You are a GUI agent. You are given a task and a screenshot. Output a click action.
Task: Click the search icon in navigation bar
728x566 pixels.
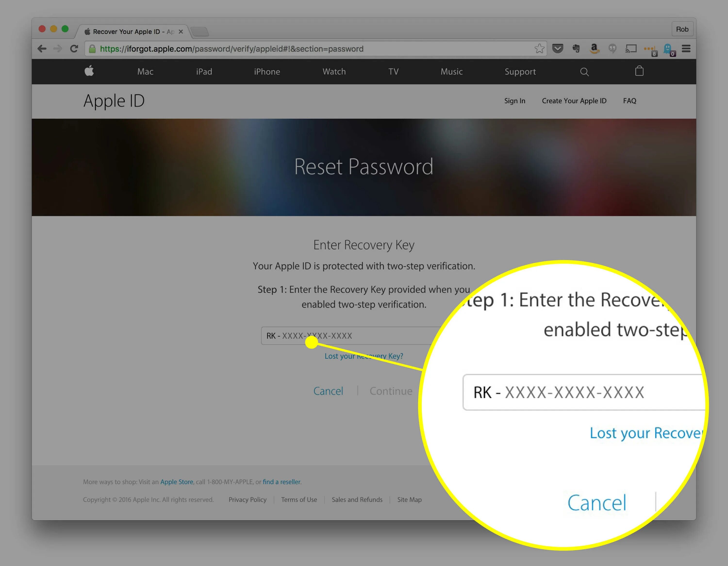(584, 72)
